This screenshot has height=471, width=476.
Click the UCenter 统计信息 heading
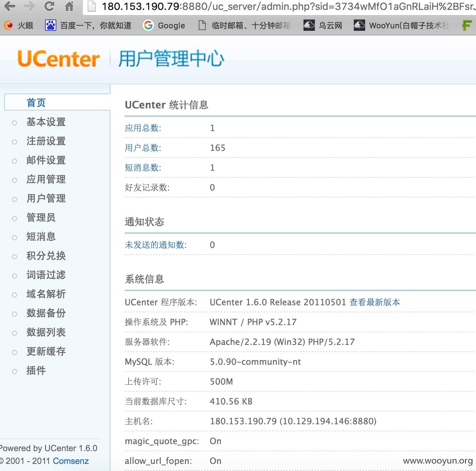166,105
